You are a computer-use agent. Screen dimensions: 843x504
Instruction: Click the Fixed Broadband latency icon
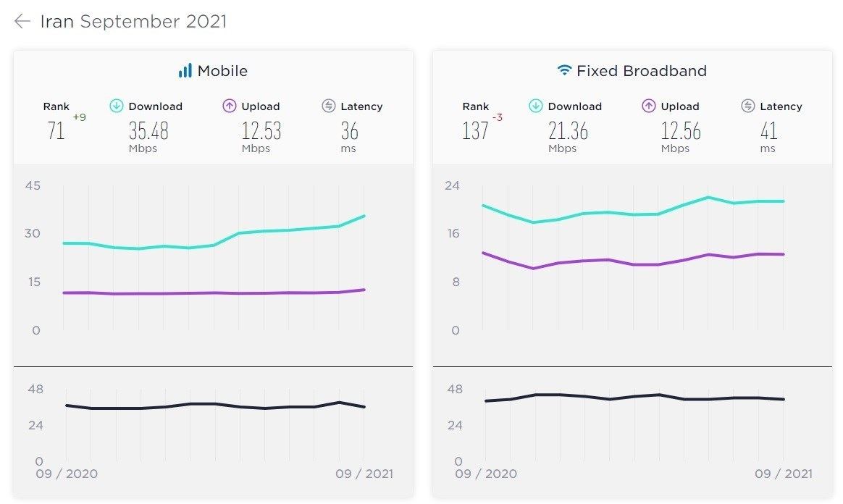coord(748,106)
